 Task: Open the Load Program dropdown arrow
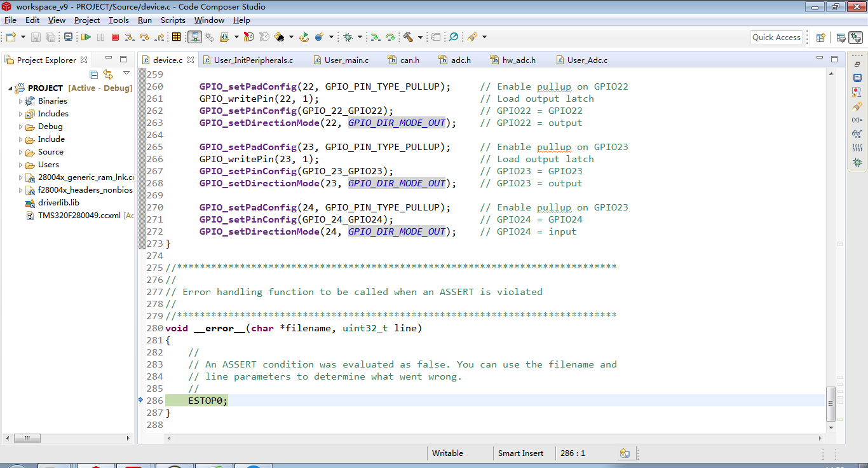(x=236, y=37)
